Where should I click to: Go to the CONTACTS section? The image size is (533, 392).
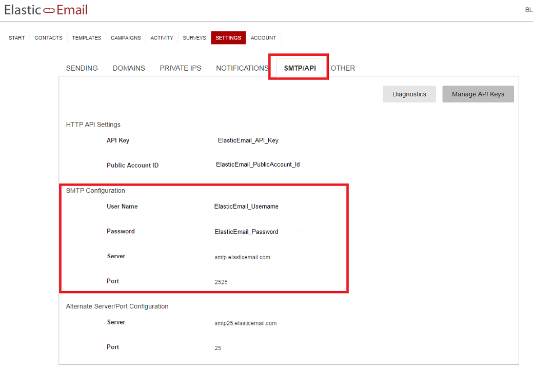pyautogui.click(x=48, y=37)
